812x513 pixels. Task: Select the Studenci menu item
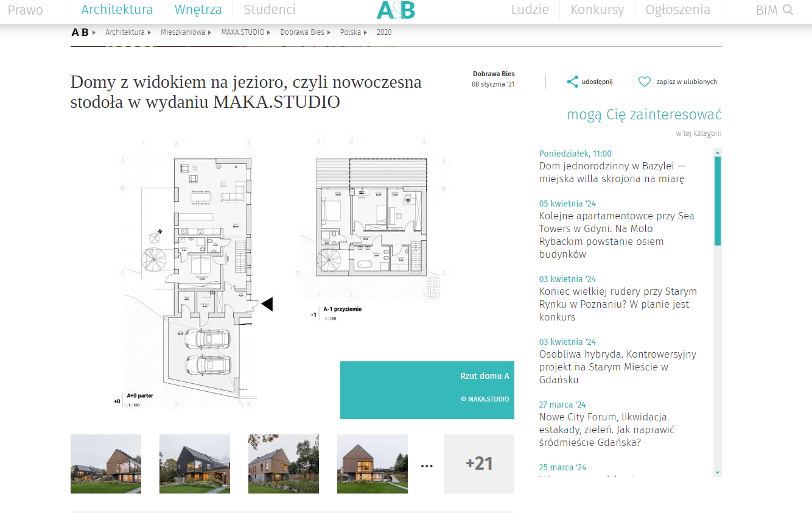(x=270, y=10)
